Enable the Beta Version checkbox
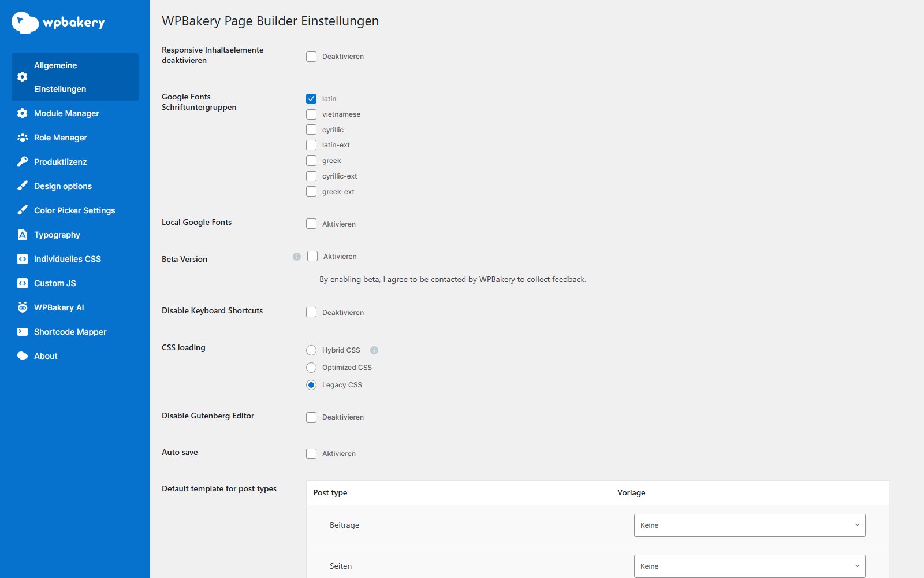 click(x=312, y=256)
